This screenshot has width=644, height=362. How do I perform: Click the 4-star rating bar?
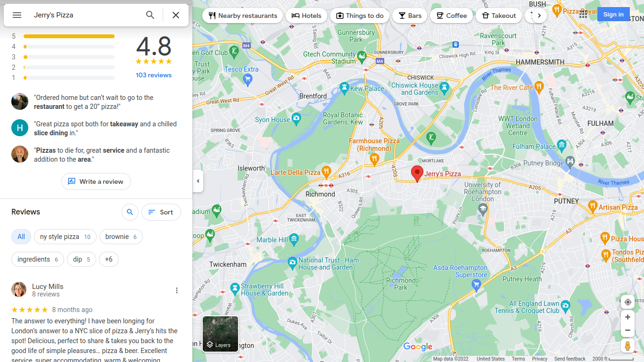[69, 47]
